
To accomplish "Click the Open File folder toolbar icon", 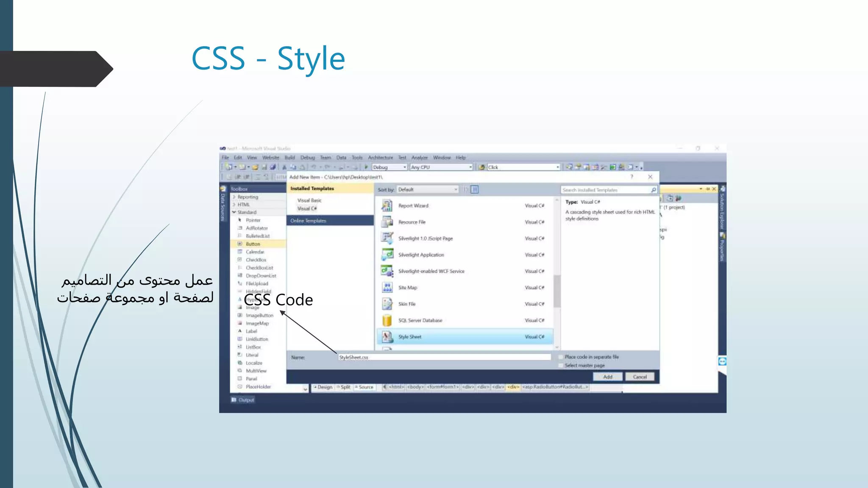I will pos(255,167).
